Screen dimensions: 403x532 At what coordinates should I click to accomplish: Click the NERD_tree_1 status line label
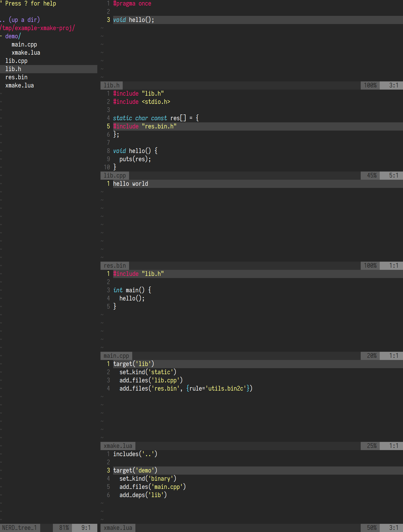pyautogui.click(x=20, y=528)
